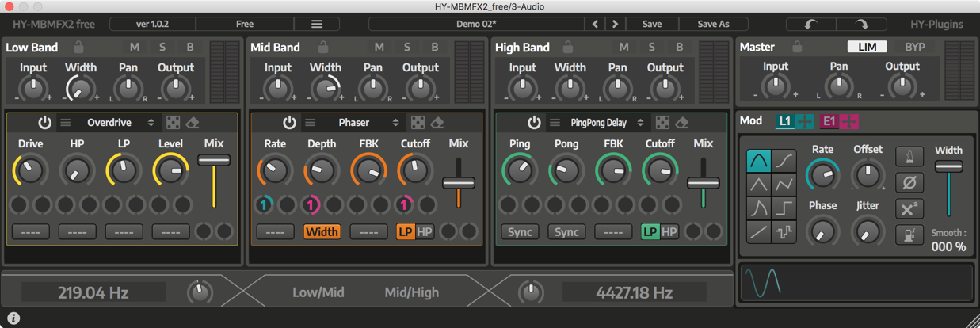The height and width of the screenshot is (328, 980).
Task: Open the Overdrive hamburger options menu
Action: click(66, 123)
